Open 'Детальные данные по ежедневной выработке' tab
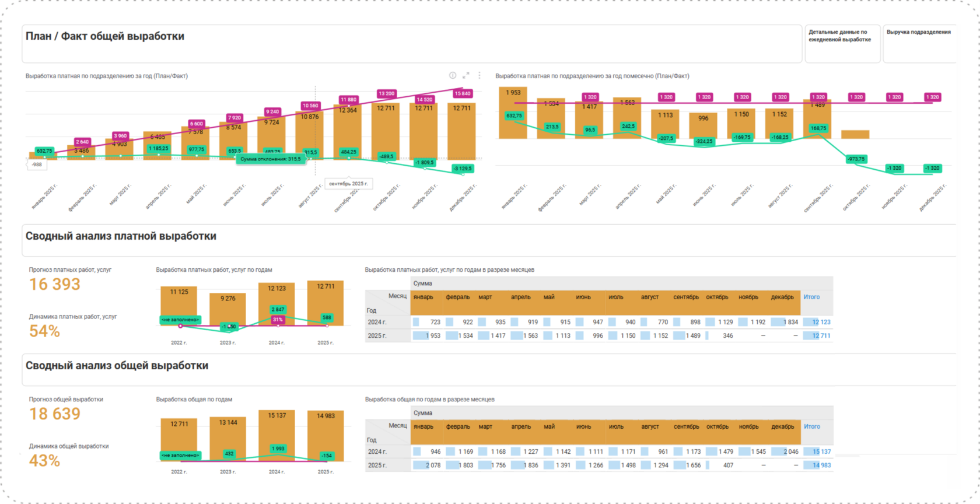Screen dimensions: 980x504 coord(842,43)
